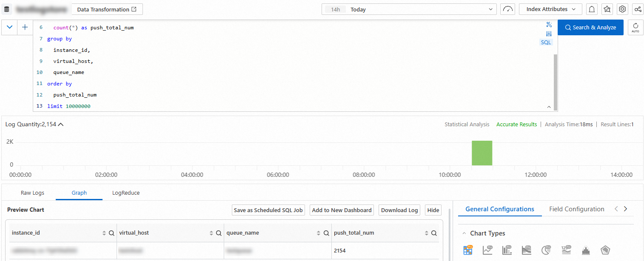Switch to the Graph tab
The width and height of the screenshot is (644, 261).
79,193
